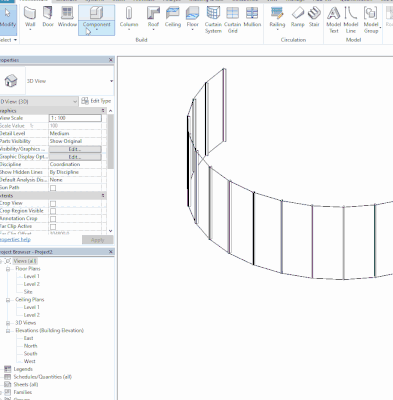Click the Edit Type icon button
The image size is (393, 400).
point(96,101)
